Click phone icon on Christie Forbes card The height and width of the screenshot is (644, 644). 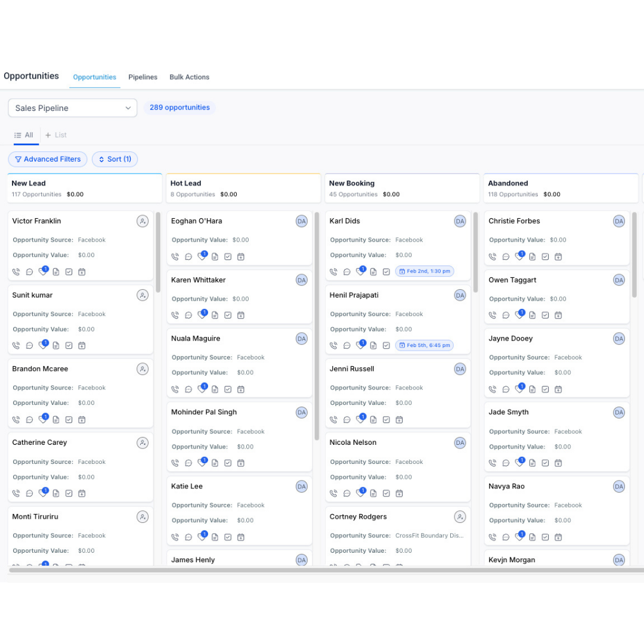click(493, 256)
